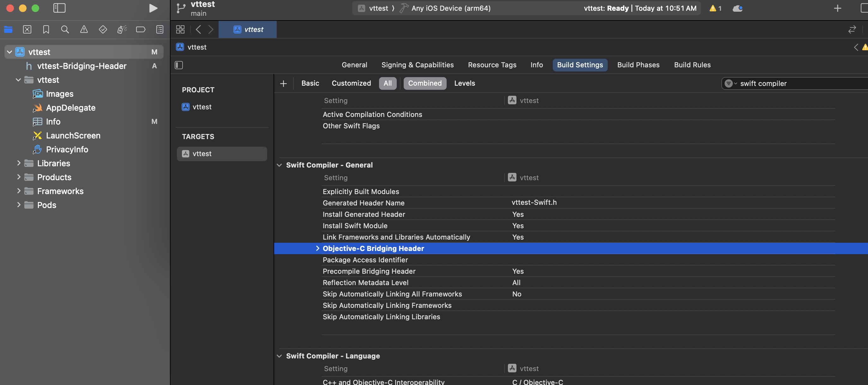Select the Other Swift Flags setting
Viewport: 868px width, 385px height.
click(x=351, y=126)
